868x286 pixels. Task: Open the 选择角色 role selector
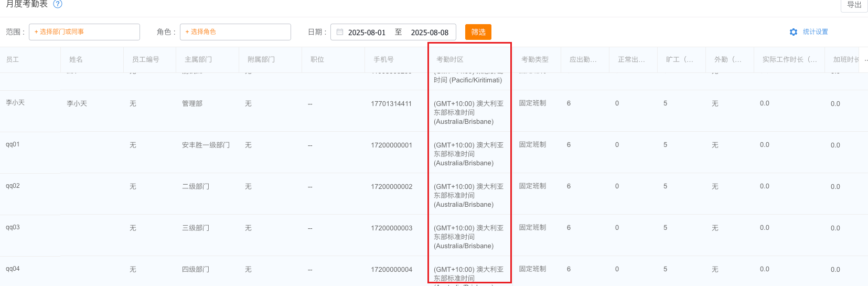235,32
